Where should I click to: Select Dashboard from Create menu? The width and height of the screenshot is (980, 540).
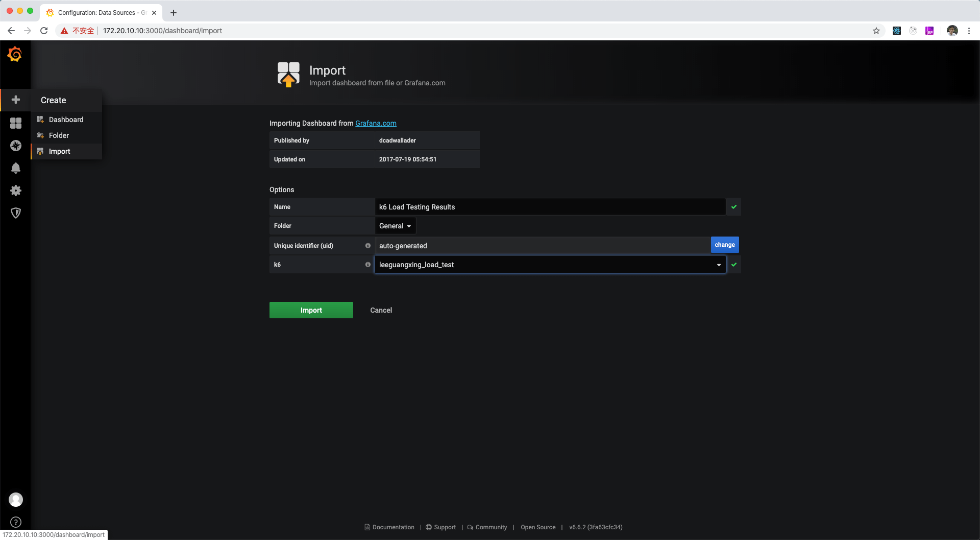pos(66,120)
